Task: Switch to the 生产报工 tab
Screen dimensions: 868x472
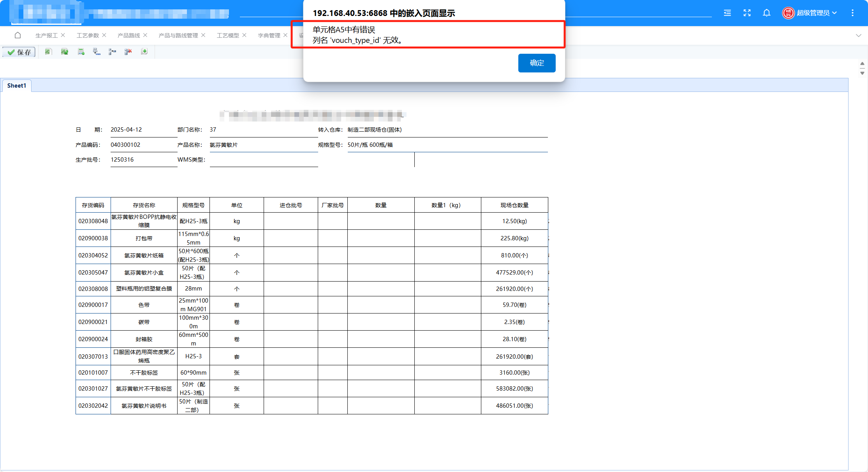Action: click(46, 35)
